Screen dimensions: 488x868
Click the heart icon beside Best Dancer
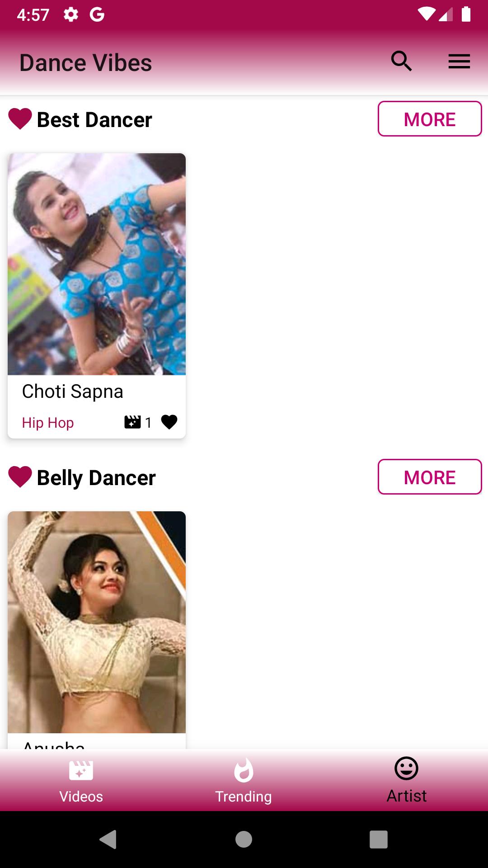pyautogui.click(x=20, y=119)
